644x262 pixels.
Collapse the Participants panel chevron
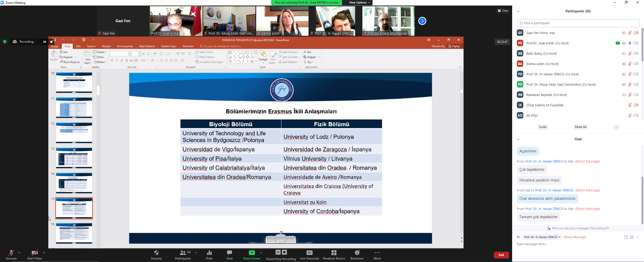pos(518,11)
